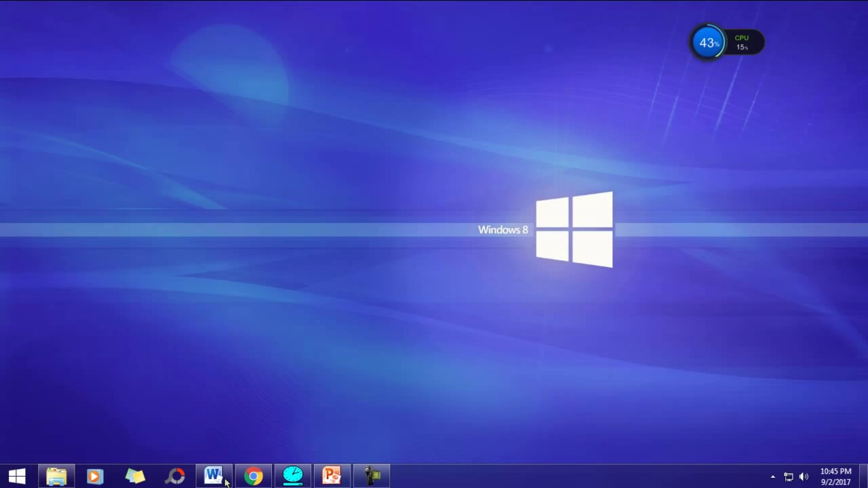Open the Windows Start button

click(17, 476)
